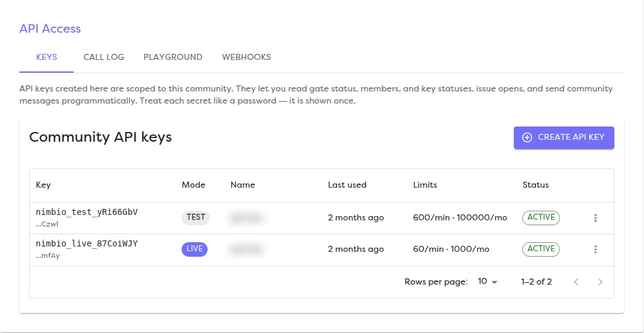The image size is (644, 333).
Task: Click the ACTIVE status of the live key
Action: pyautogui.click(x=541, y=249)
